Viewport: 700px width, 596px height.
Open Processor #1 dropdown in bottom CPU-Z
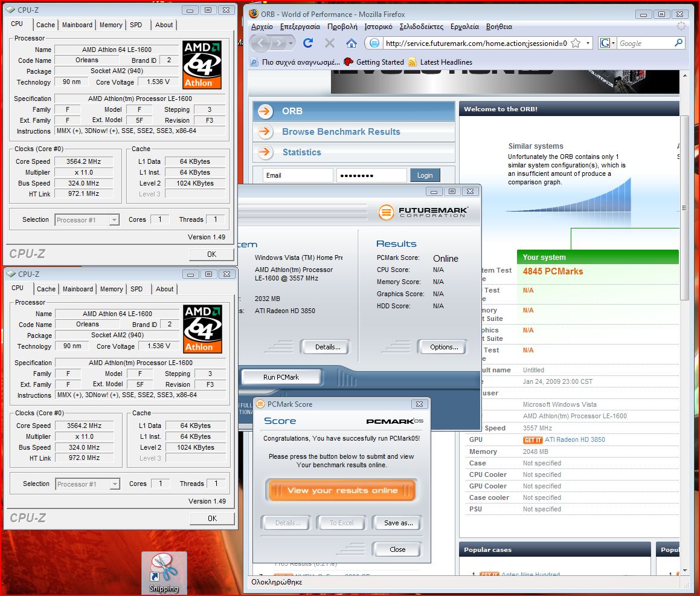click(88, 484)
